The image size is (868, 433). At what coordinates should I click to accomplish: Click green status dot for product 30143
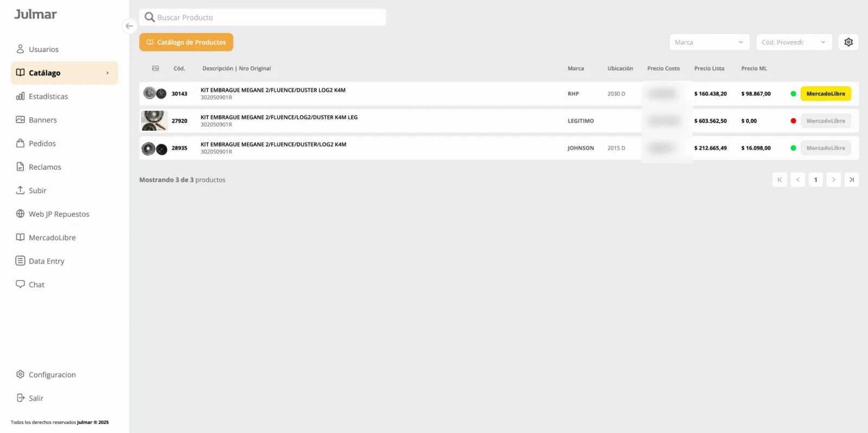click(x=793, y=94)
